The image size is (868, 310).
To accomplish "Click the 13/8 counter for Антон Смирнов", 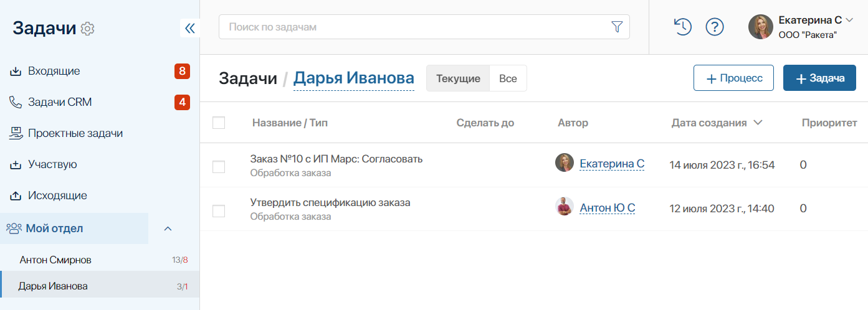I will point(180,260).
